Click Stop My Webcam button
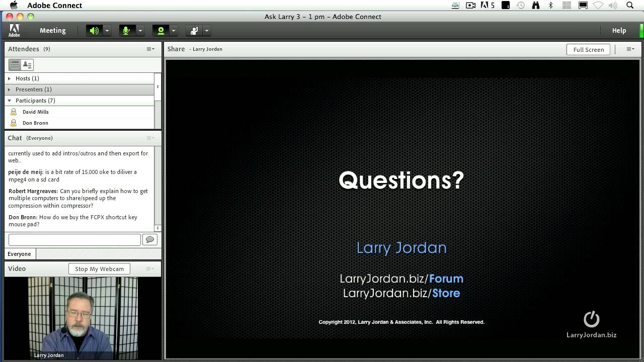Viewport: 644px width, 362px height. pyautogui.click(x=100, y=269)
